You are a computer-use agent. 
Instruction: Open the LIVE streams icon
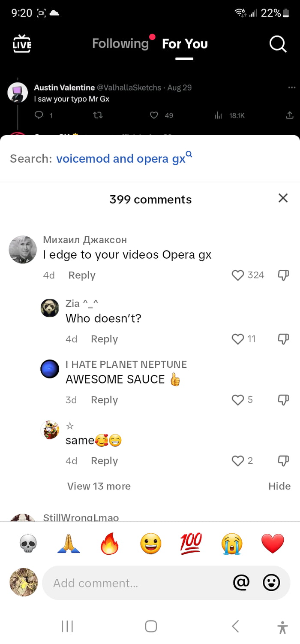(x=21, y=43)
